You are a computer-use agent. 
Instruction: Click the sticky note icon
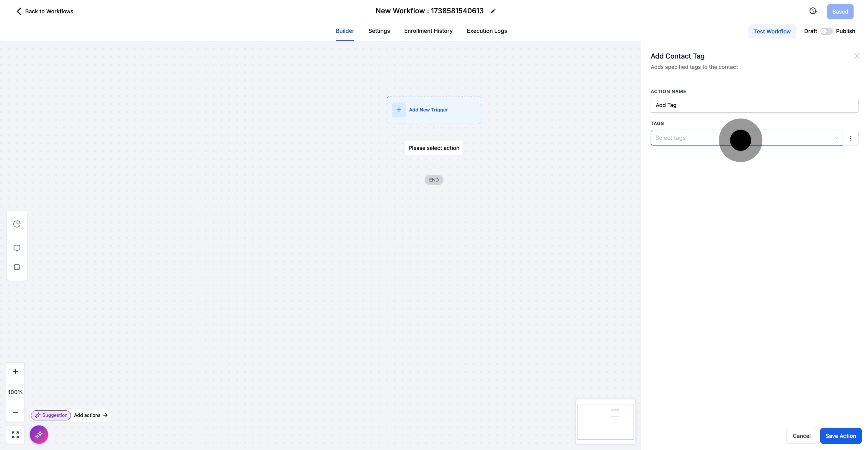pyautogui.click(x=17, y=267)
